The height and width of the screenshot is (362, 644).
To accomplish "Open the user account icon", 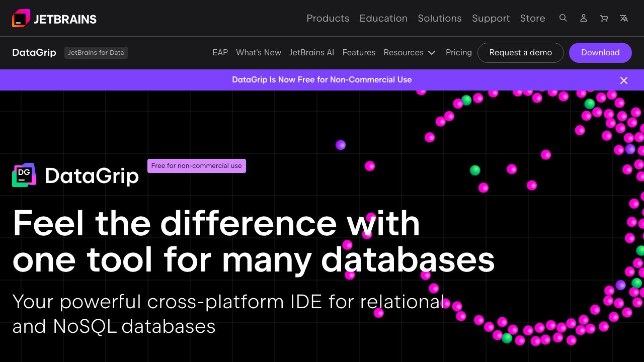I will click(584, 18).
